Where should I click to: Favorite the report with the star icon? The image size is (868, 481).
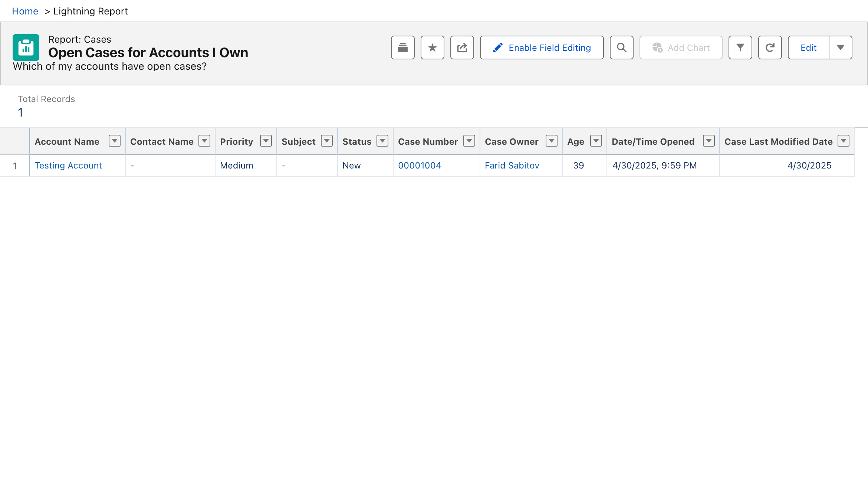click(432, 48)
